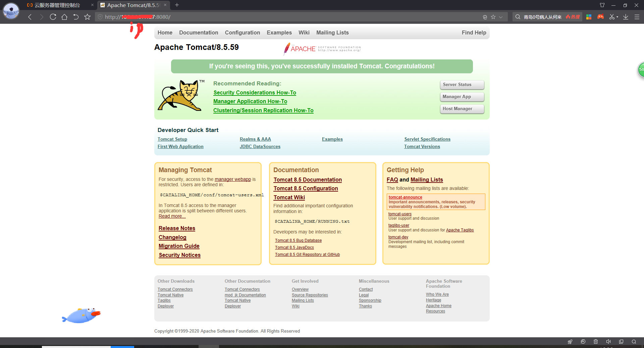Switch to the 云服务器管理控制台 tab
The height and width of the screenshot is (348, 644).
click(57, 5)
